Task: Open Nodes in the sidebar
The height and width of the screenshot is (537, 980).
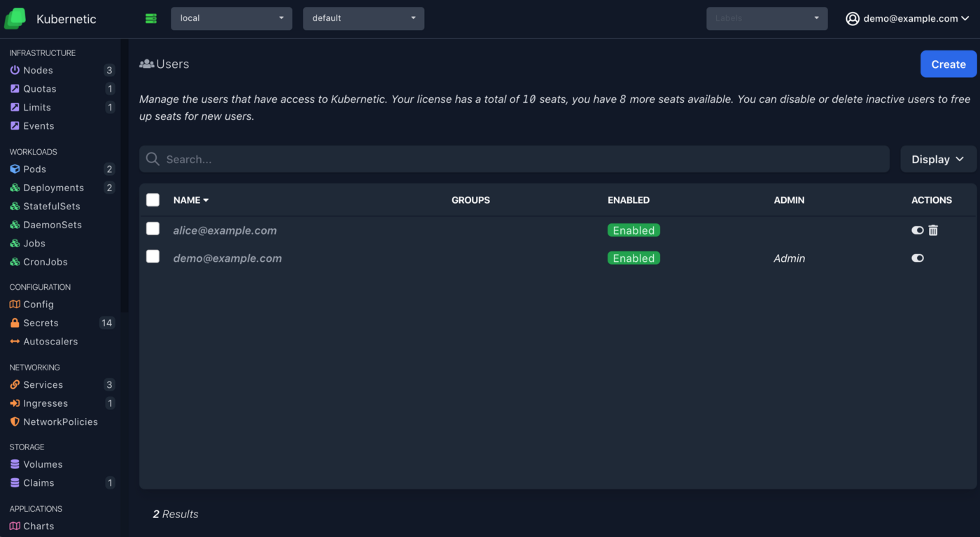Action: click(38, 70)
